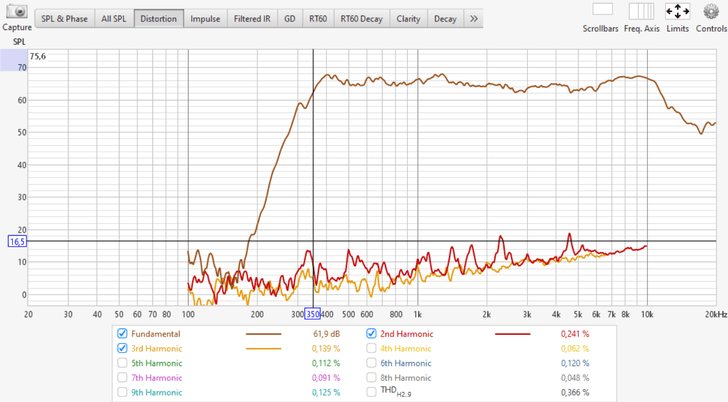Screen dimensions: 728x402
Task: Toggle the Scrollbars icon
Action: [602, 9]
